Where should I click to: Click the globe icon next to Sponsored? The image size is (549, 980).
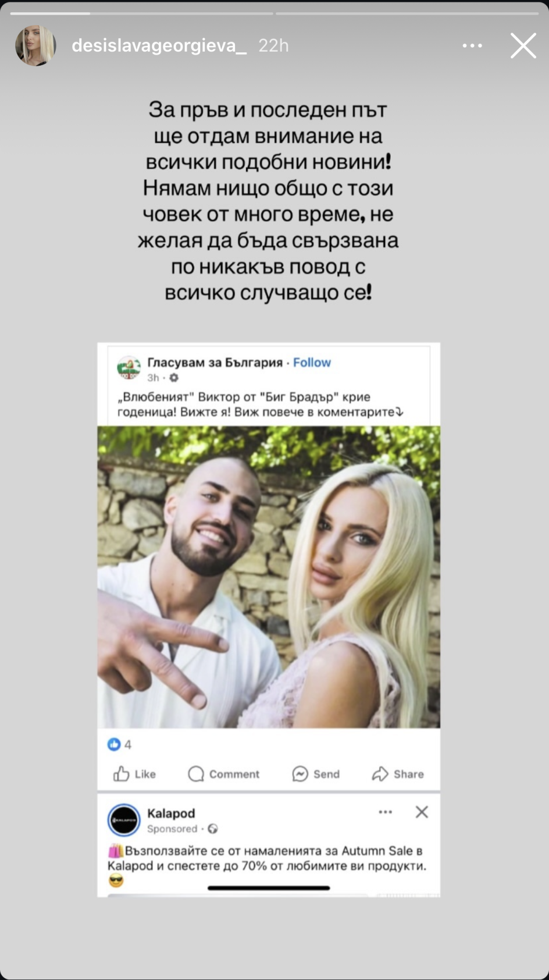pyautogui.click(x=213, y=829)
